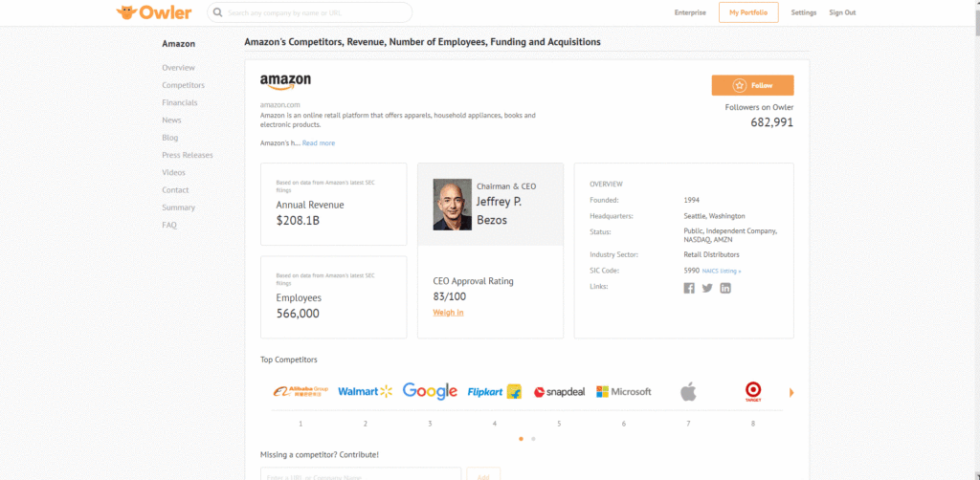Open the NAICS listing link
980x480 pixels.
(722, 271)
